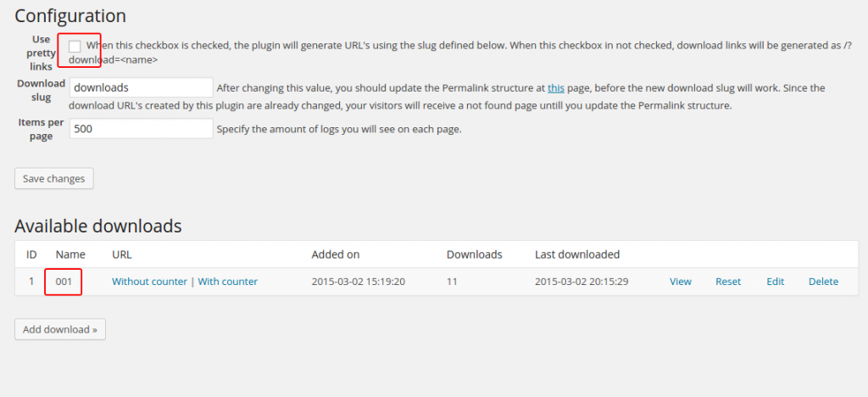Focus the Items per page field
Screen dimensions: 868x397
click(x=141, y=129)
